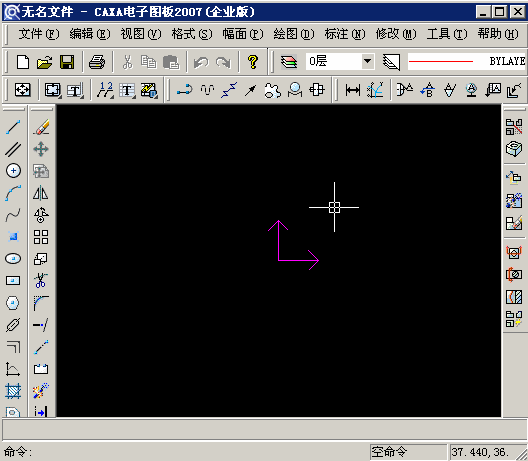Open the 绘图(D) menu
Viewport: 528px width, 461px height.
[x=294, y=34]
